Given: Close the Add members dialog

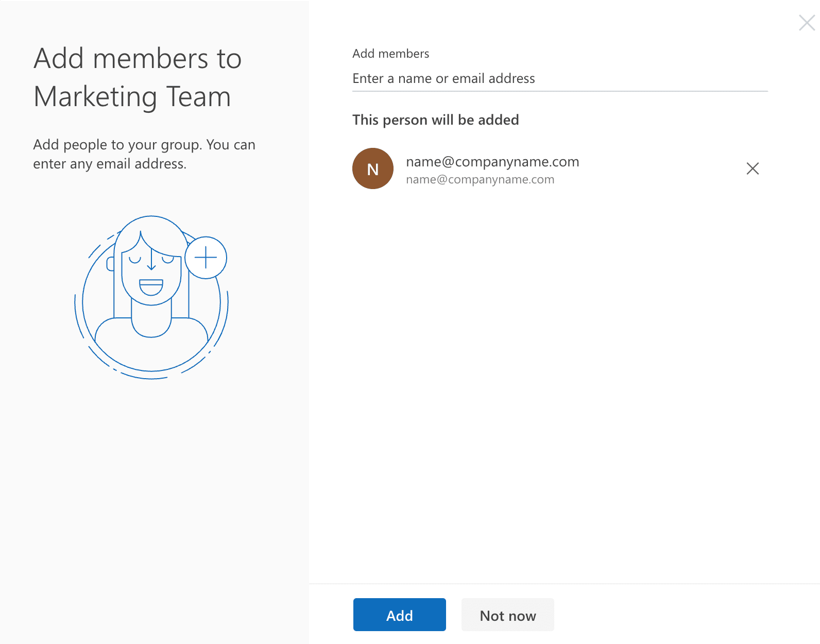Looking at the screenshot, I should click(x=807, y=23).
